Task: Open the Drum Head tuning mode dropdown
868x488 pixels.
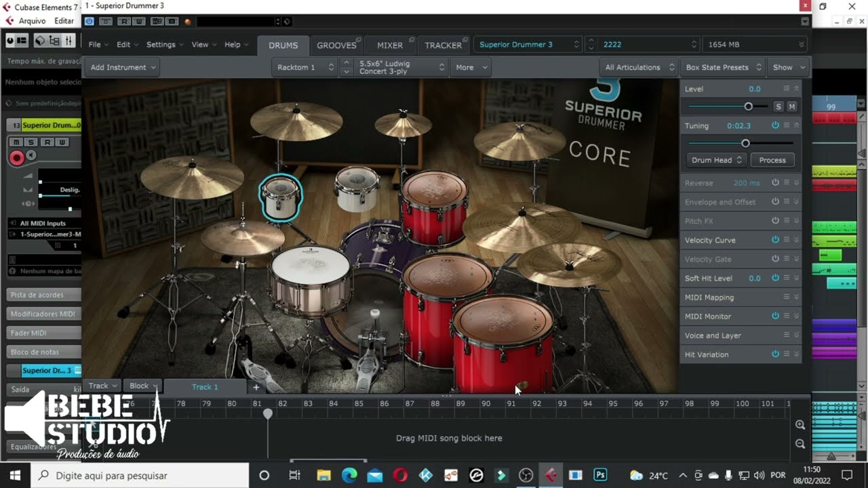Action: point(716,160)
